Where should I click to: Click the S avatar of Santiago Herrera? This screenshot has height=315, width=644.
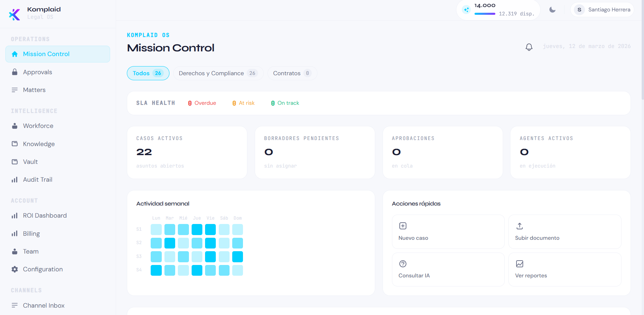[x=579, y=10]
